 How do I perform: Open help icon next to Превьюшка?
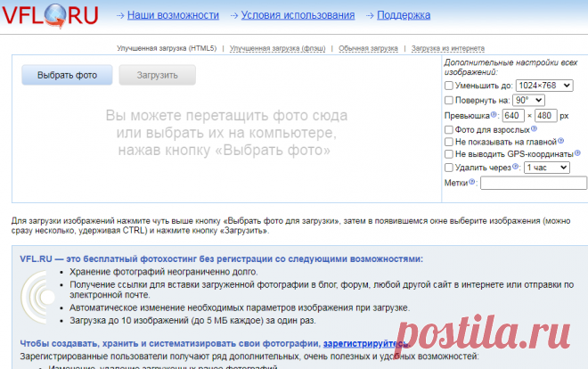(x=494, y=114)
